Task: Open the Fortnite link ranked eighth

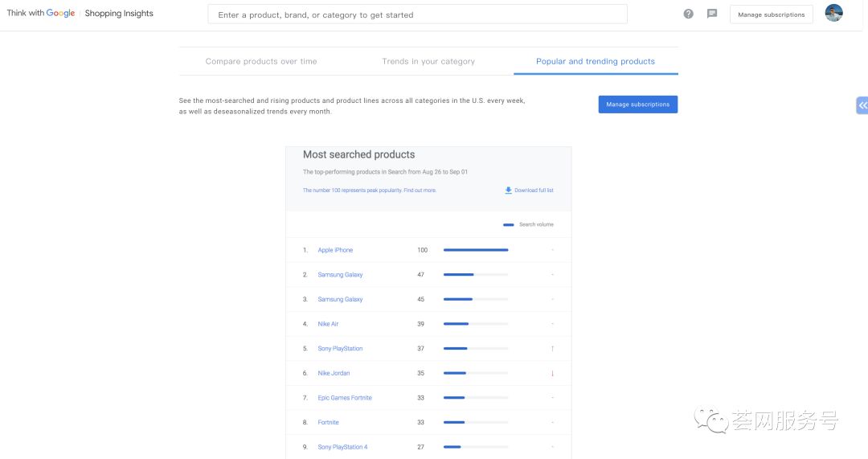Action: (328, 423)
